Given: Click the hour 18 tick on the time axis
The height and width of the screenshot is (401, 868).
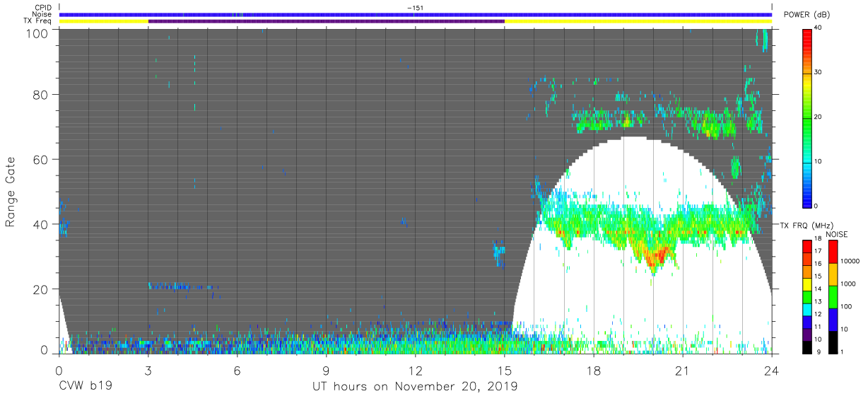Looking at the screenshot, I should (593, 369).
